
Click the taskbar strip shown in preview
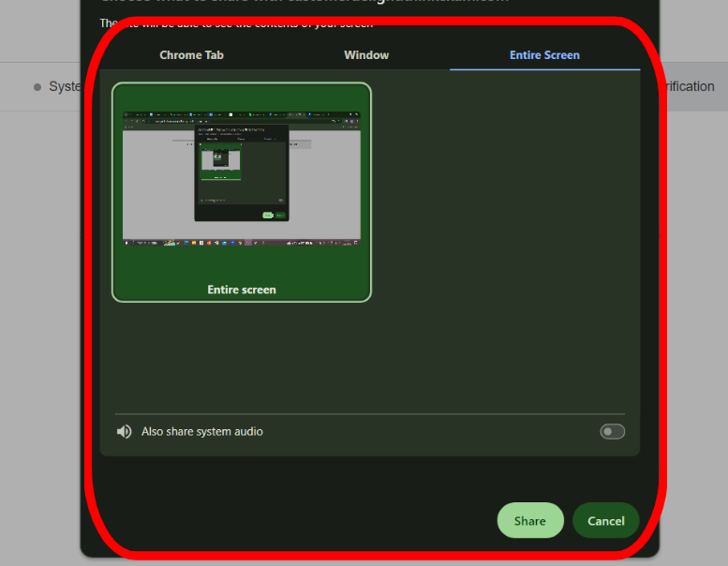242,242
